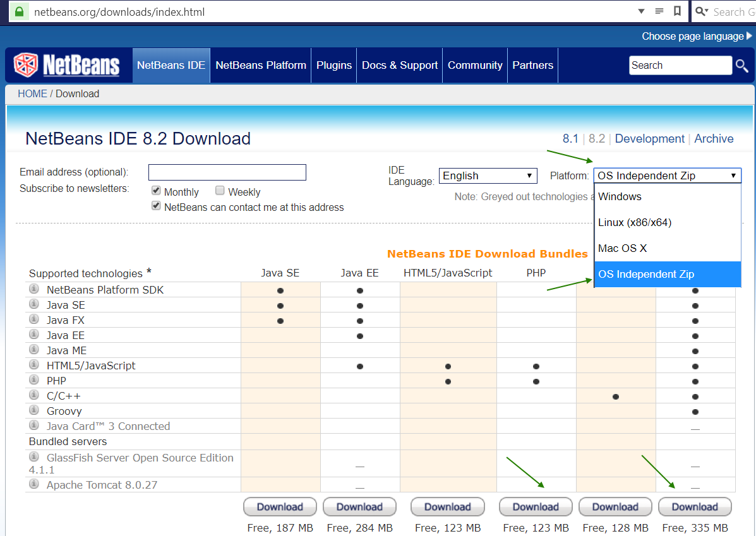The image size is (756, 536).
Task: Enable the Weekly newsletter checkbox
Action: pos(220,191)
